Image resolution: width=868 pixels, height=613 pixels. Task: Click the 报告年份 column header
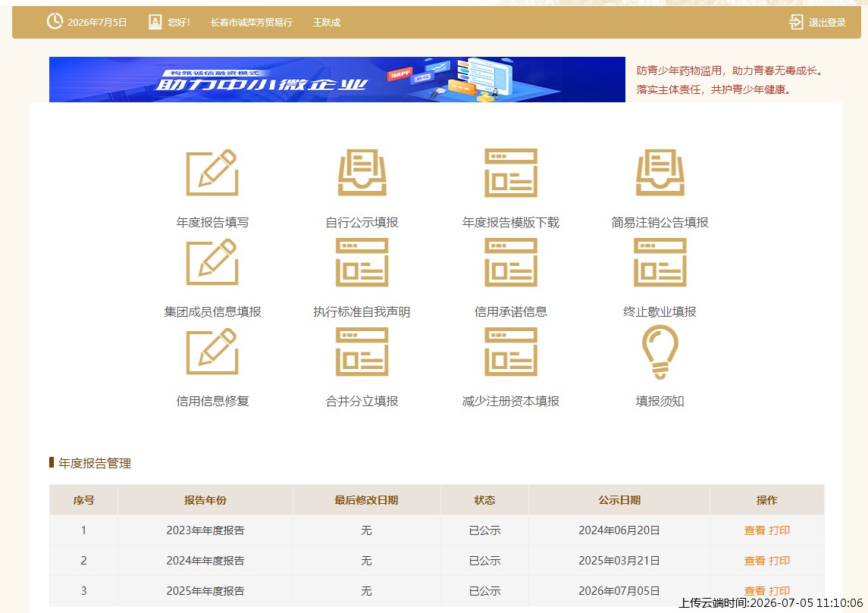pyautogui.click(x=205, y=500)
